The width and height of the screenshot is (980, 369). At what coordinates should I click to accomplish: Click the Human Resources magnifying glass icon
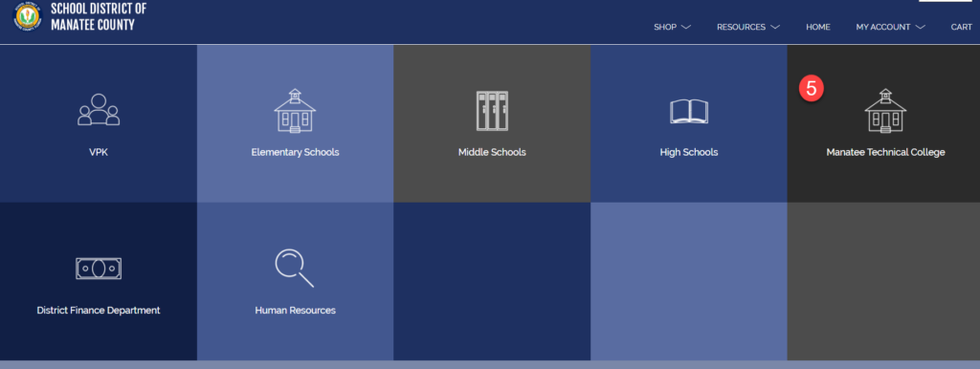(295, 268)
